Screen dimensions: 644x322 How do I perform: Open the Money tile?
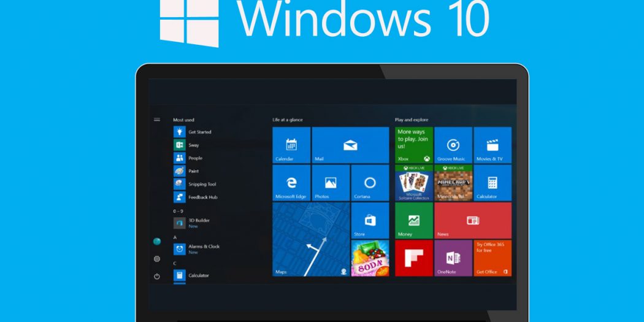414,221
